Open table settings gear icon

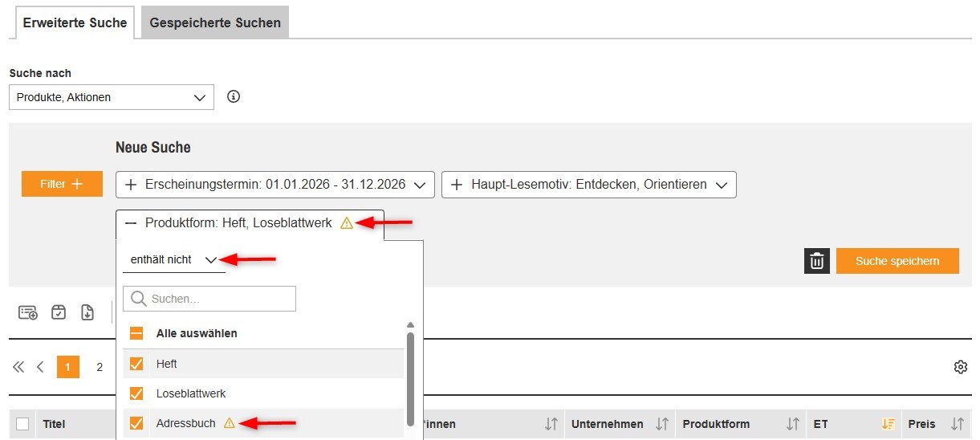click(x=960, y=367)
